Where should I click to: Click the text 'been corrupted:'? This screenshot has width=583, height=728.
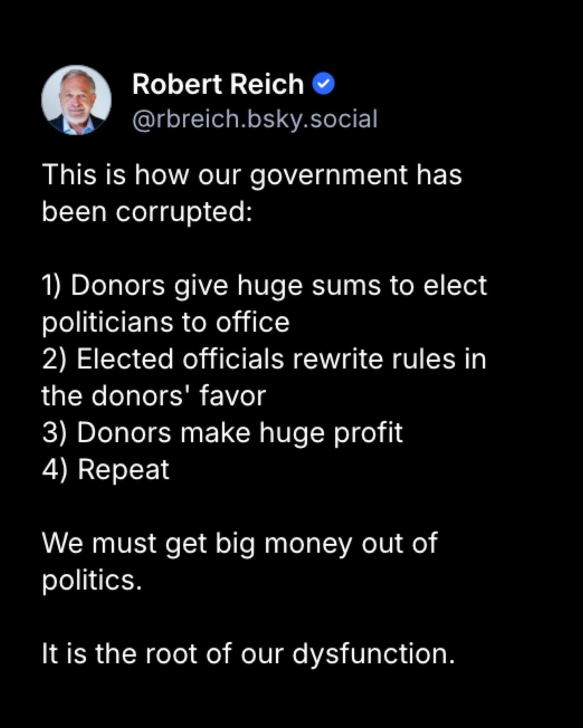click(147, 212)
